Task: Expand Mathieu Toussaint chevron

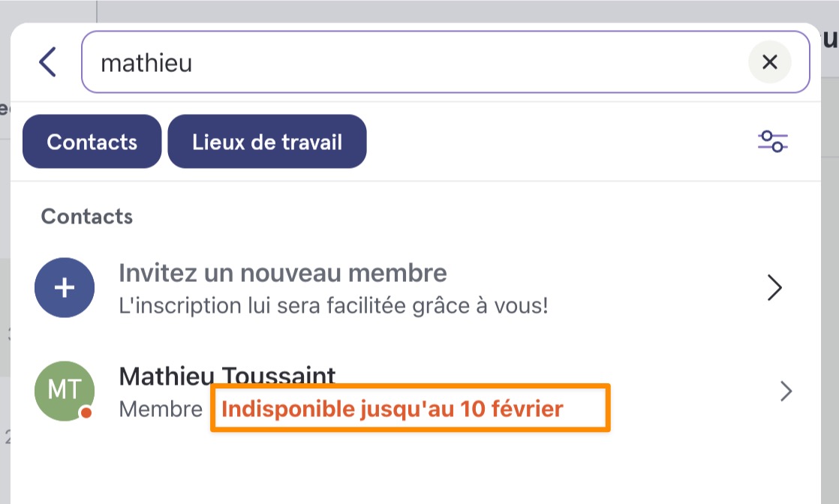Action: coord(786,391)
